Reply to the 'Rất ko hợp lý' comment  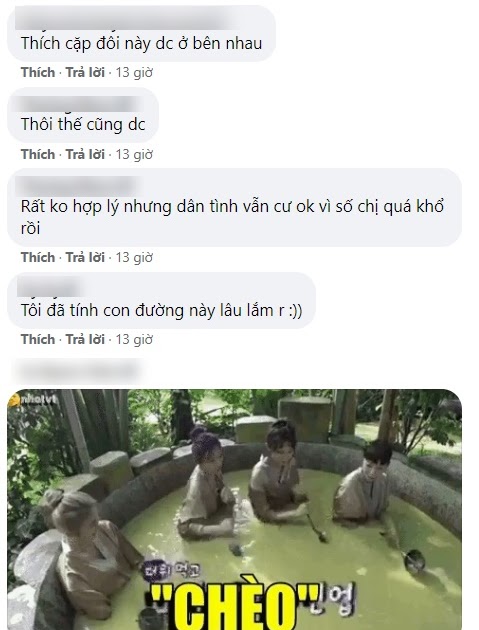click(85, 257)
